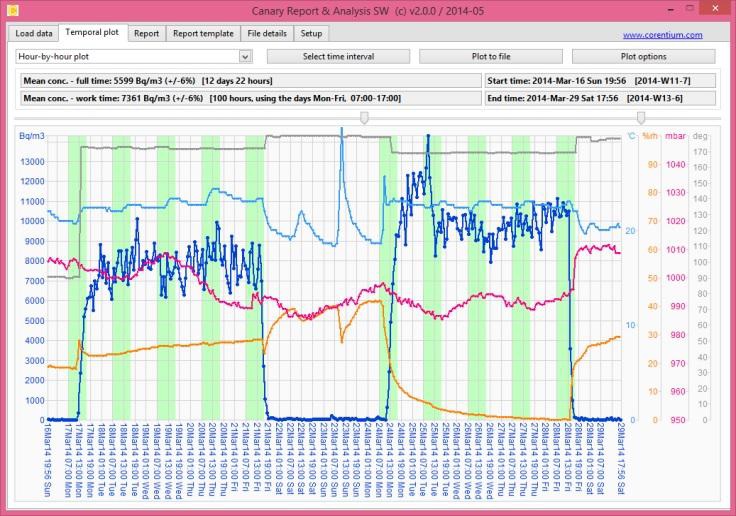This screenshot has height=516, width=736.
Task: Expand the Hour-by-hour plot dropdown arrow
Action: click(245, 57)
